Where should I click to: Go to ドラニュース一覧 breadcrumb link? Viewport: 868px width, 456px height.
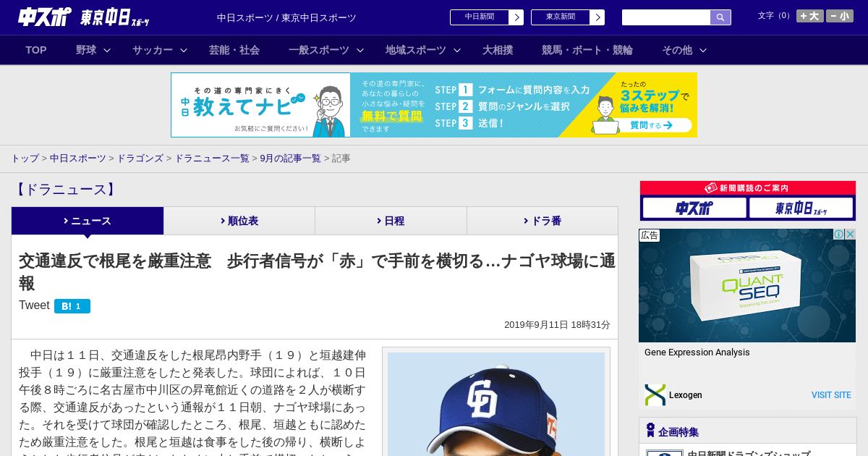click(212, 158)
